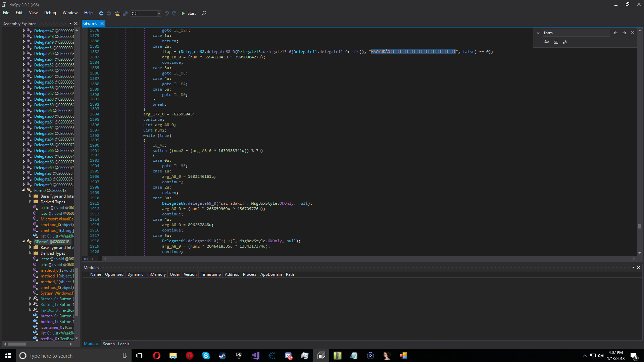Go to previous find match arrow
The image size is (644, 362).
(x=615, y=33)
